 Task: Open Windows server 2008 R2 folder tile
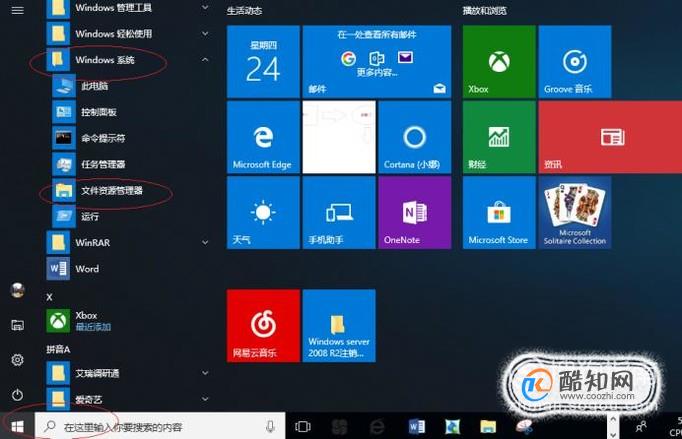[339, 325]
